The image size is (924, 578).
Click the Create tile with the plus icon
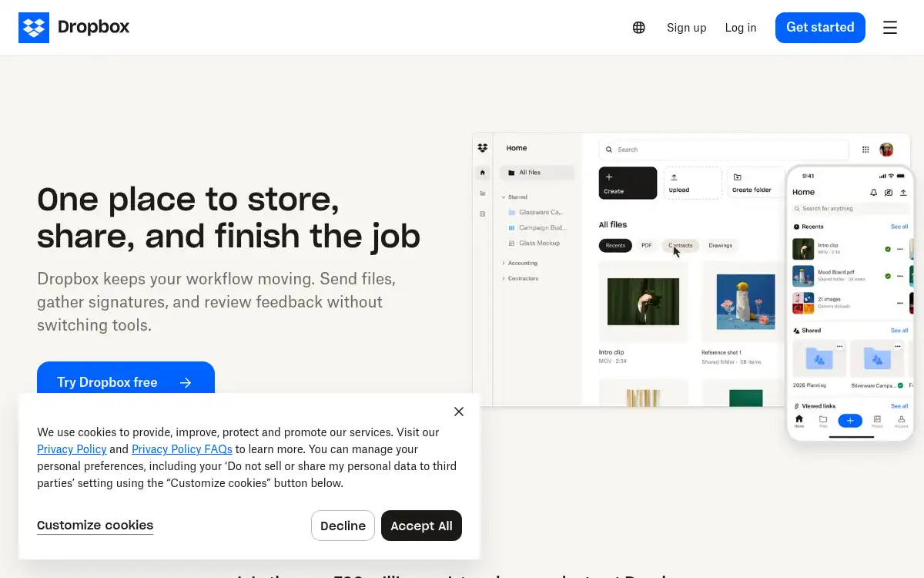pos(628,183)
